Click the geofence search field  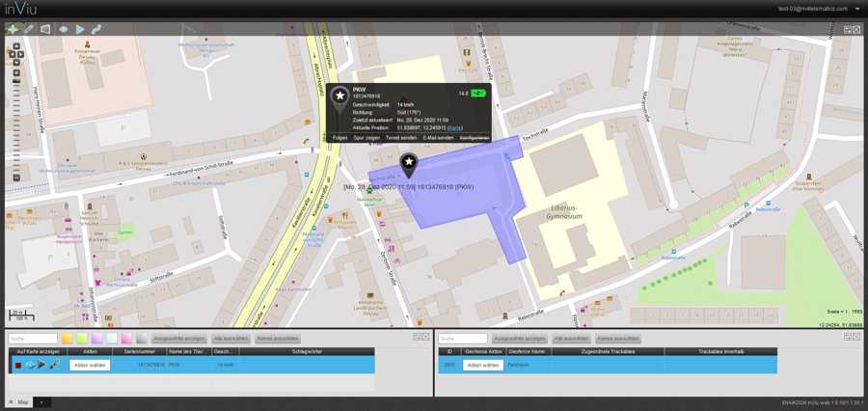point(463,339)
